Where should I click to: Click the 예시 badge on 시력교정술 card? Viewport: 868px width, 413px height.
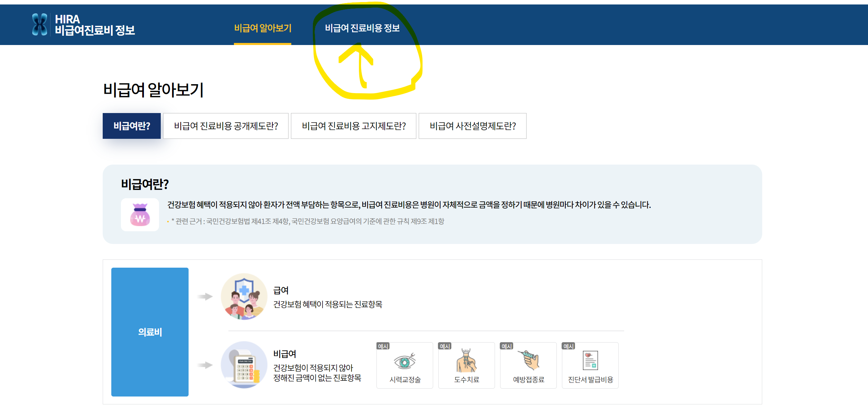pyautogui.click(x=383, y=346)
